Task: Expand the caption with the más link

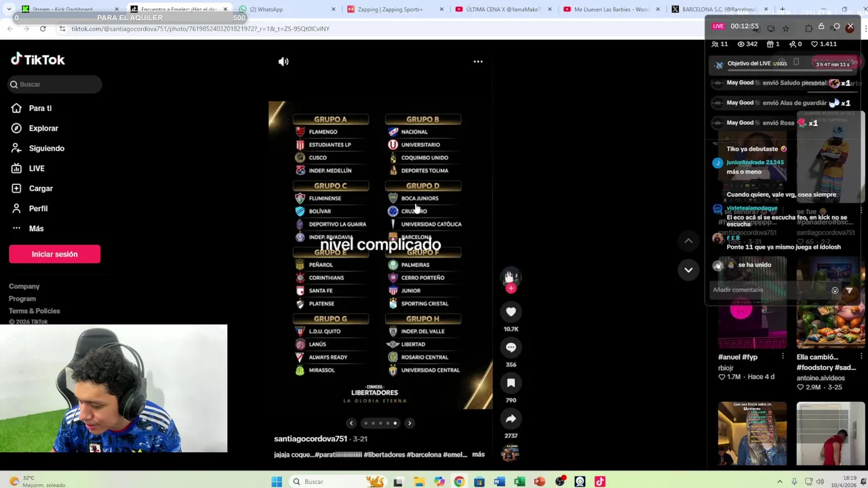Action: point(478,454)
